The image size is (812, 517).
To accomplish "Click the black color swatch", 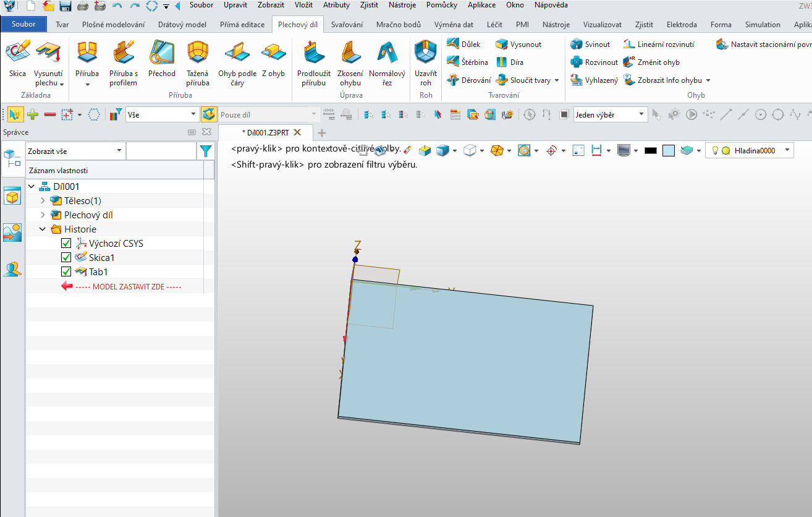I will coord(650,150).
